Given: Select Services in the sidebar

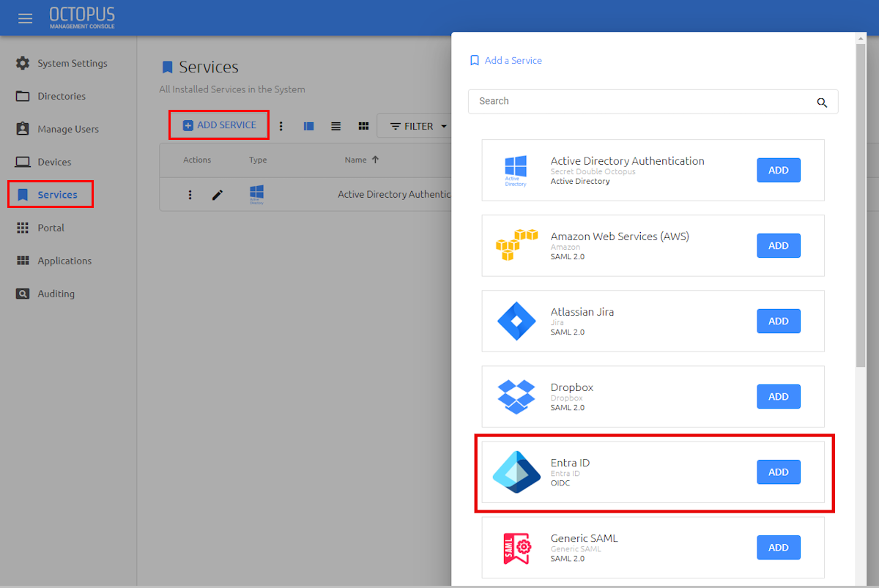Looking at the screenshot, I should pos(57,195).
